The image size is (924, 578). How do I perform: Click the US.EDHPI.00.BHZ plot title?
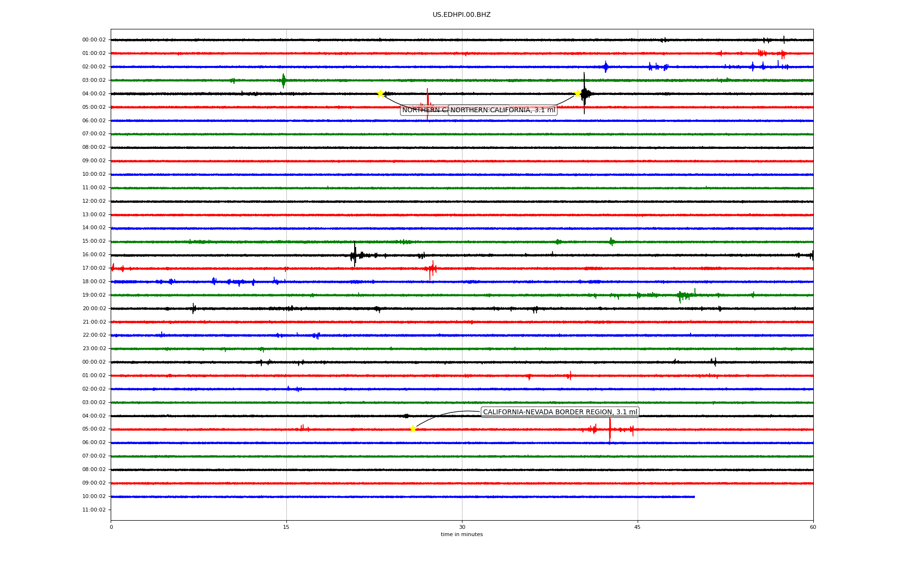(462, 15)
